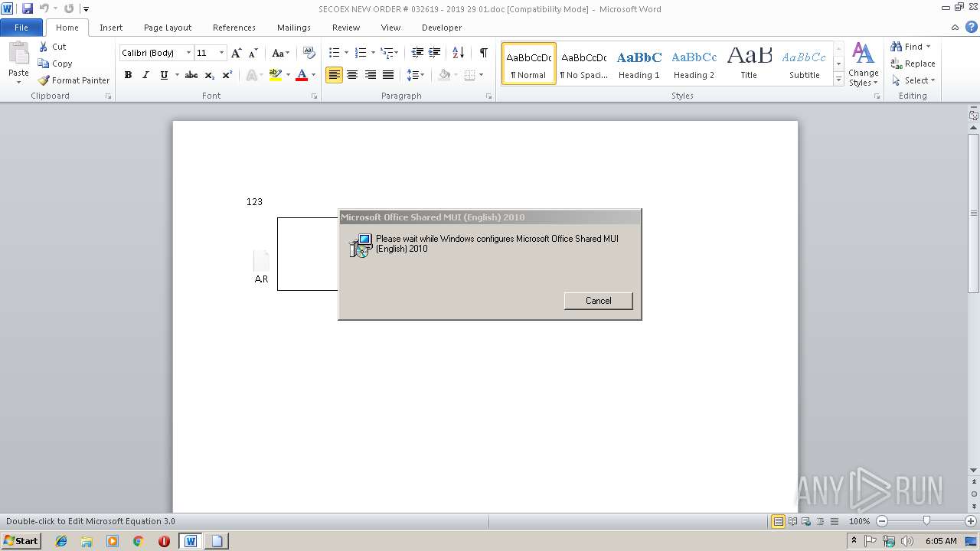Click the Sort icon
Screen dimensions: 980x551
[x=458, y=53]
